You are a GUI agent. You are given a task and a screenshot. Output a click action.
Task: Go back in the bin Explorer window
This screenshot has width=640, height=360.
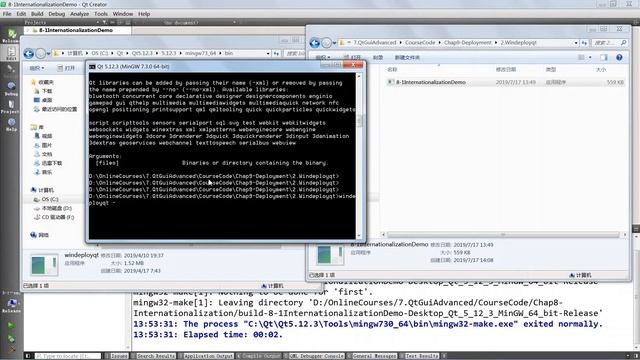[x=28, y=53]
